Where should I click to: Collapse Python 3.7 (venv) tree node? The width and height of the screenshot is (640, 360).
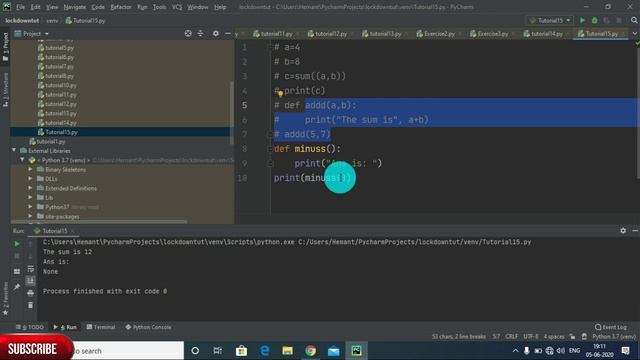pyautogui.click(x=22, y=160)
